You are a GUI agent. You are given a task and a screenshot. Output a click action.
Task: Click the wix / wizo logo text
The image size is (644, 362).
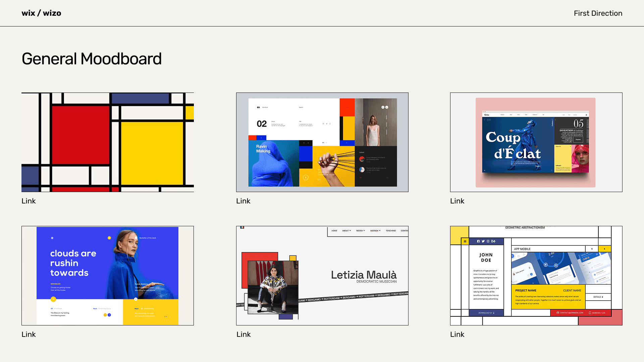[x=41, y=13]
